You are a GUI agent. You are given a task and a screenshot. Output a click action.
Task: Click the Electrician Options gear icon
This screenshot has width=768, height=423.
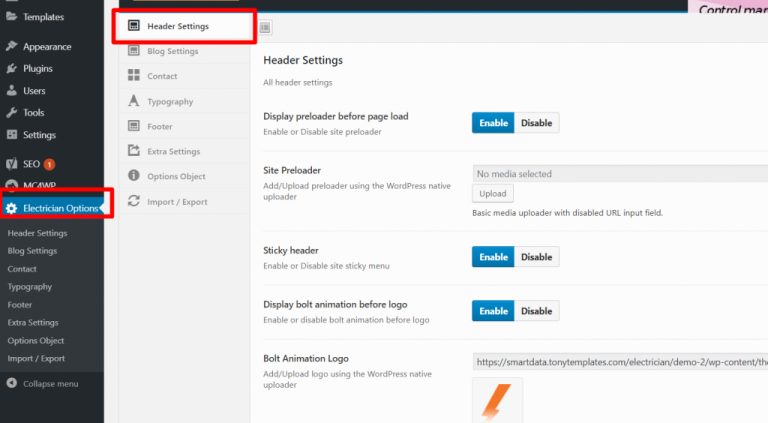tap(11, 208)
